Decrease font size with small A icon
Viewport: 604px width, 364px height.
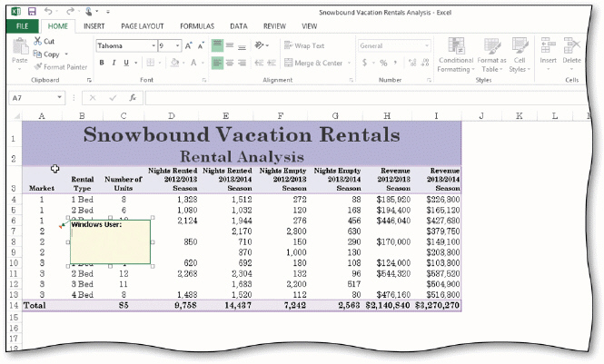[x=201, y=45]
